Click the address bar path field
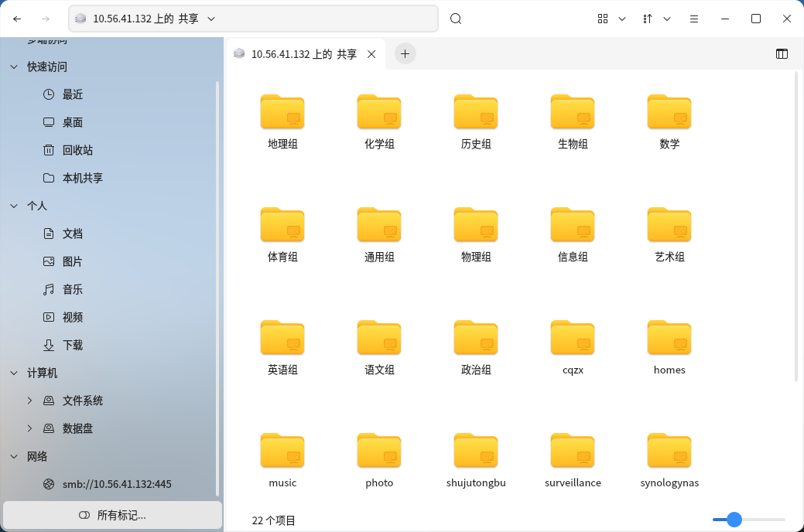This screenshot has width=804, height=532. [253, 19]
